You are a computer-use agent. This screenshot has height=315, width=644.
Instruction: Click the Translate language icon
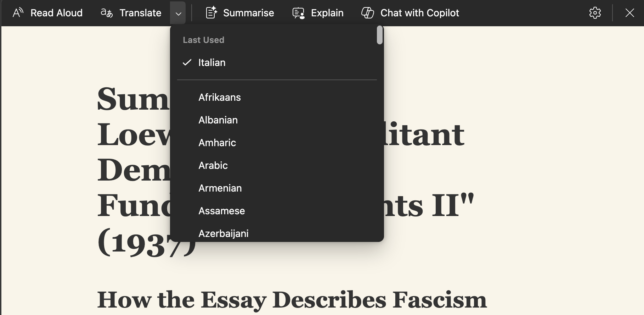pos(107,13)
